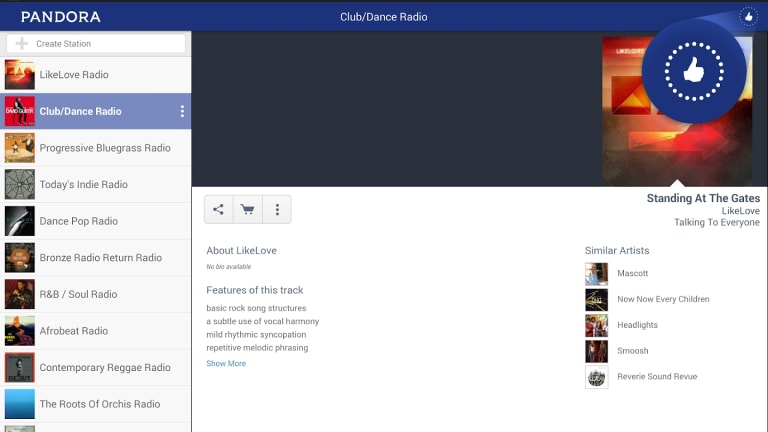Click Mascott artist thumbnail
The width and height of the screenshot is (768, 432).
pos(597,274)
